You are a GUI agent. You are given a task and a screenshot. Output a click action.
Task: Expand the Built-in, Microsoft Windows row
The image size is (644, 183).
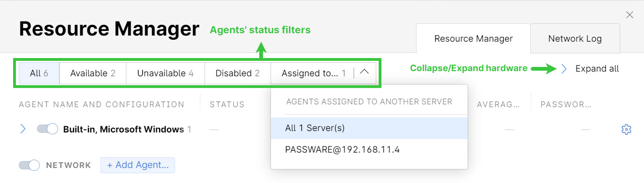coord(23,129)
